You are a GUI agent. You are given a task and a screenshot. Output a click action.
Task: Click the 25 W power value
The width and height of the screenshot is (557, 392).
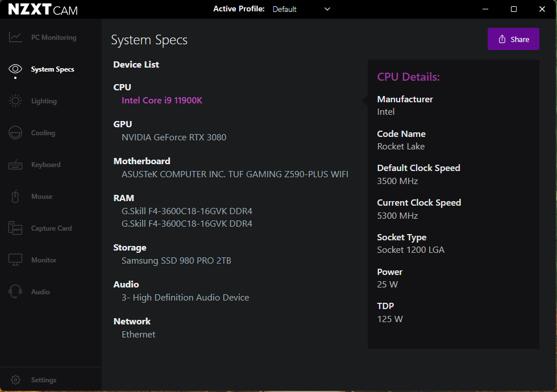[388, 285]
